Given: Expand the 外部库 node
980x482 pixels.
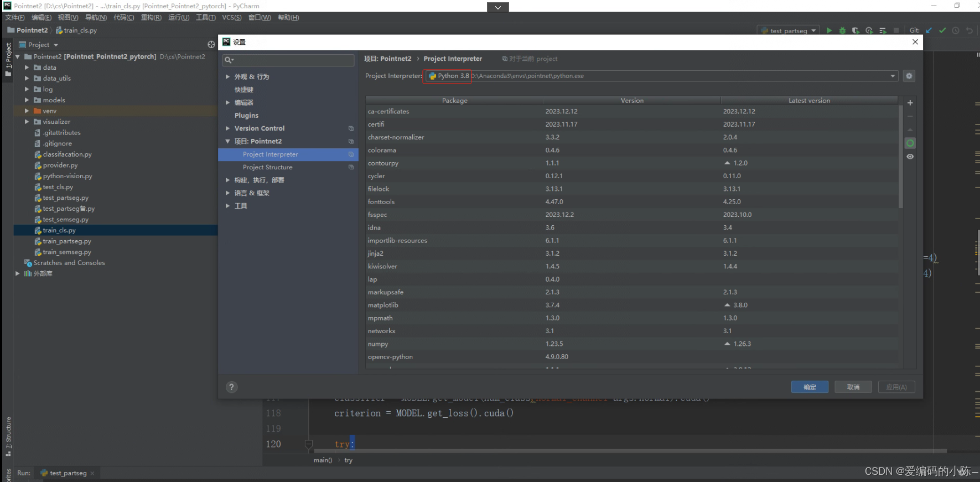Looking at the screenshot, I should tap(17, 273).
